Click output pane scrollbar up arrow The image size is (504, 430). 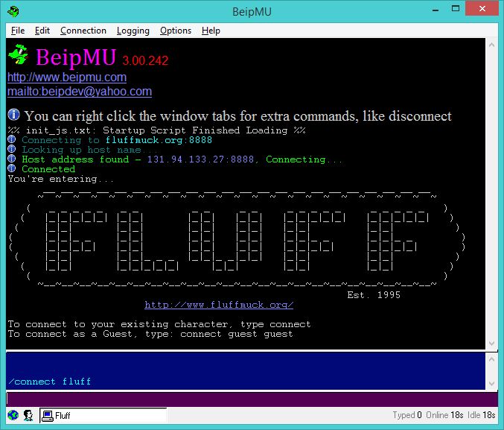(x=491, y=45)
